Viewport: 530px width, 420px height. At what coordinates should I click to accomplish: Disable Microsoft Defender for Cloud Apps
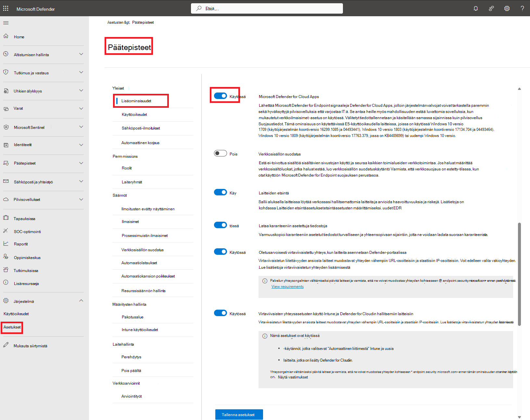(x=221, y=96)
